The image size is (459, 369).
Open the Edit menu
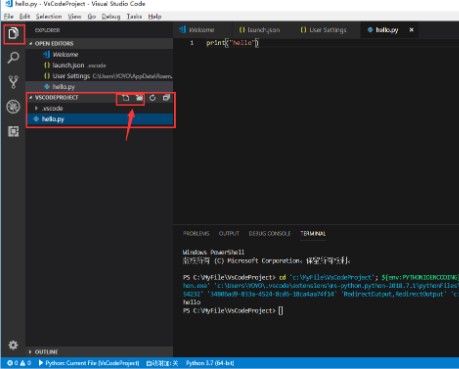click(x=25, y=16)
